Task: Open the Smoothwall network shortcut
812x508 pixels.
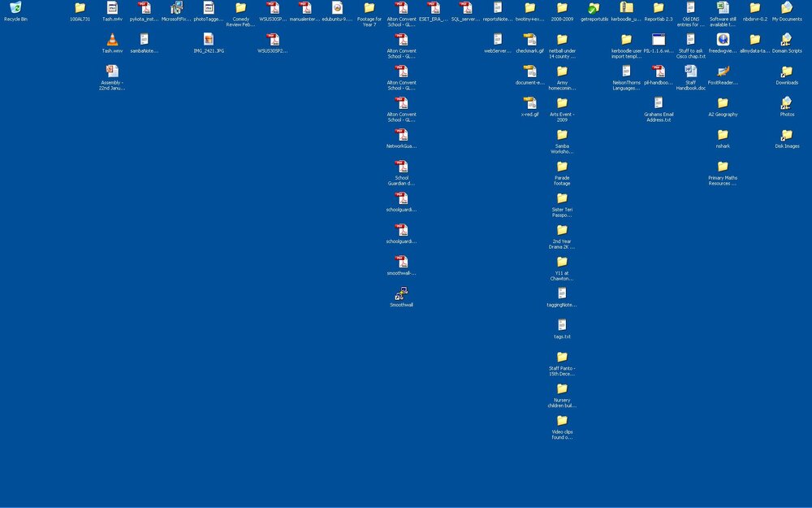Action: [x=401, y=293]
